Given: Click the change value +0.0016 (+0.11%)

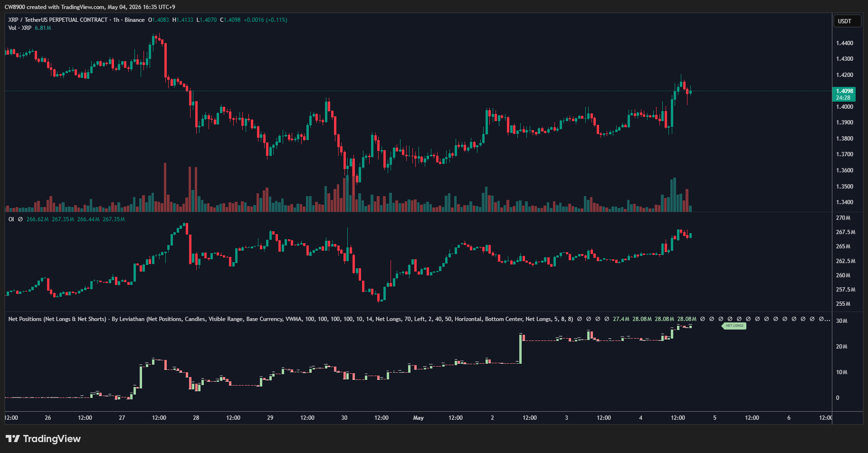Looking at the screenshot, I should 265,20.
